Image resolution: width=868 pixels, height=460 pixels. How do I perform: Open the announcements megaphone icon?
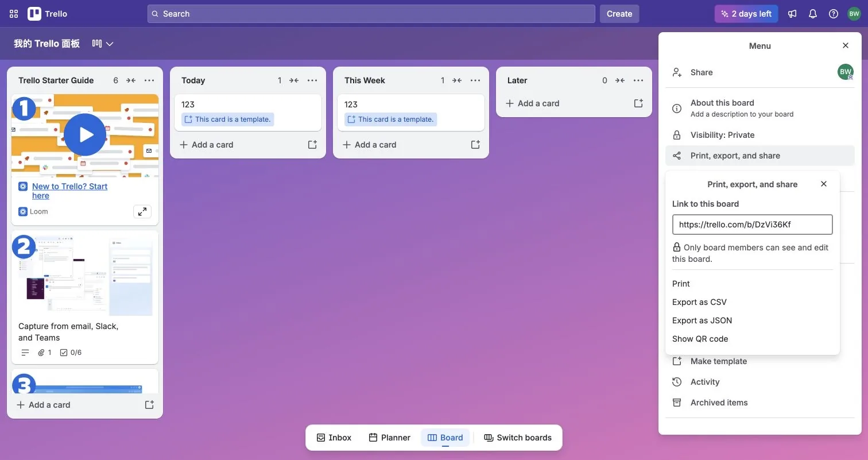point(792,14)
